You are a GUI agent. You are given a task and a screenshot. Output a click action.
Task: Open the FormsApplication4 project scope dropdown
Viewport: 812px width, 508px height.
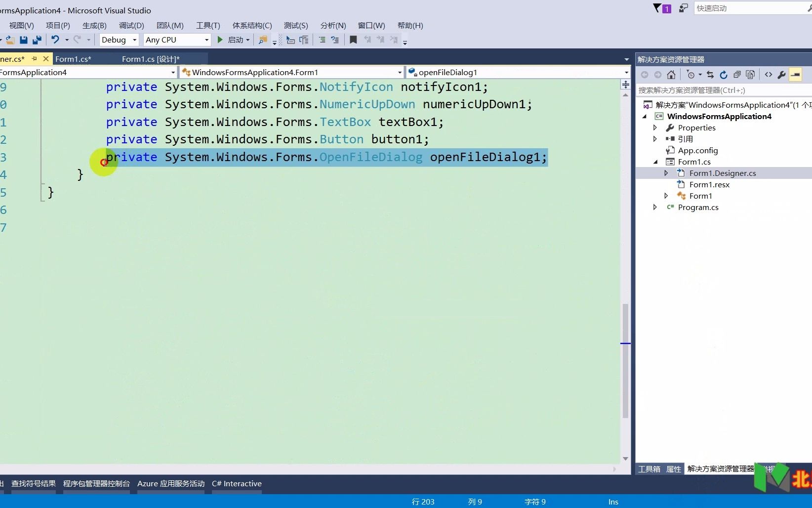pyautogui.click(x=173, y=73)
